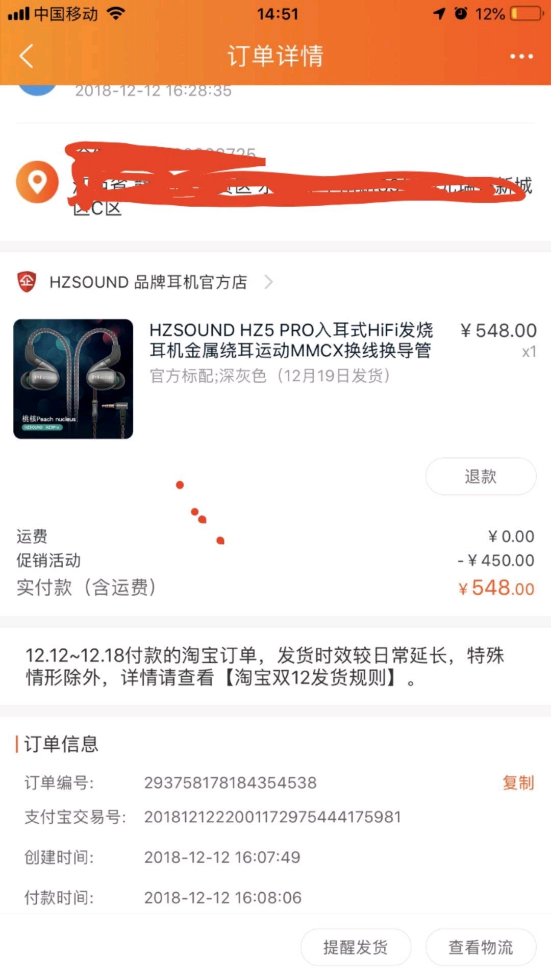Viewport: 551px width, 980px height.
Task: Tap the red enterprise shield badge icon
Action: [x=27, y=282]
